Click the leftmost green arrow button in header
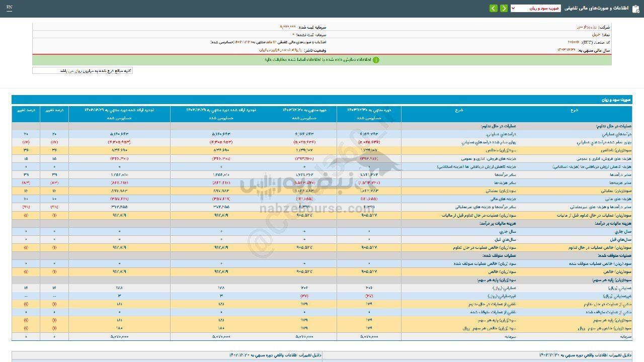This screenshot has height=362, width=644. coord(493,9)
